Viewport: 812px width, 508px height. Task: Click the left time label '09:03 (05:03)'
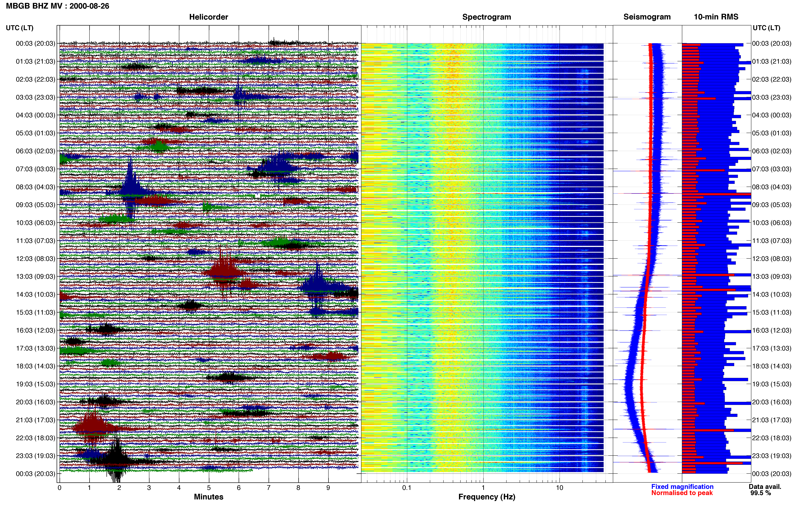point(35,205)
